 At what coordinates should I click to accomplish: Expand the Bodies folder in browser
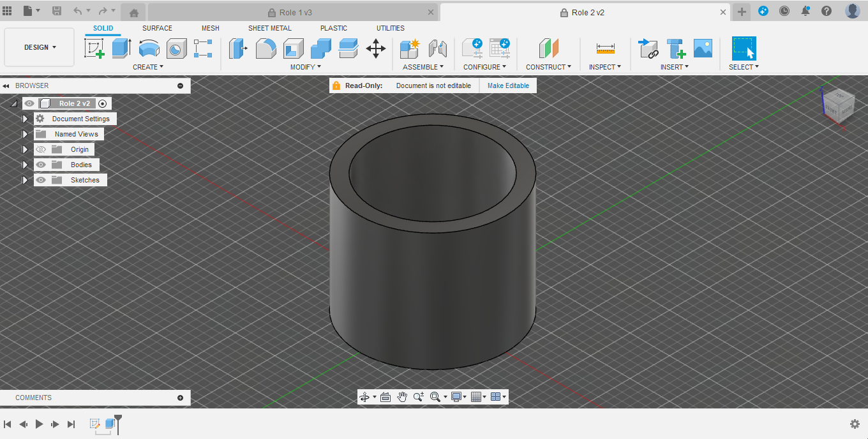[x=24, y=164]
